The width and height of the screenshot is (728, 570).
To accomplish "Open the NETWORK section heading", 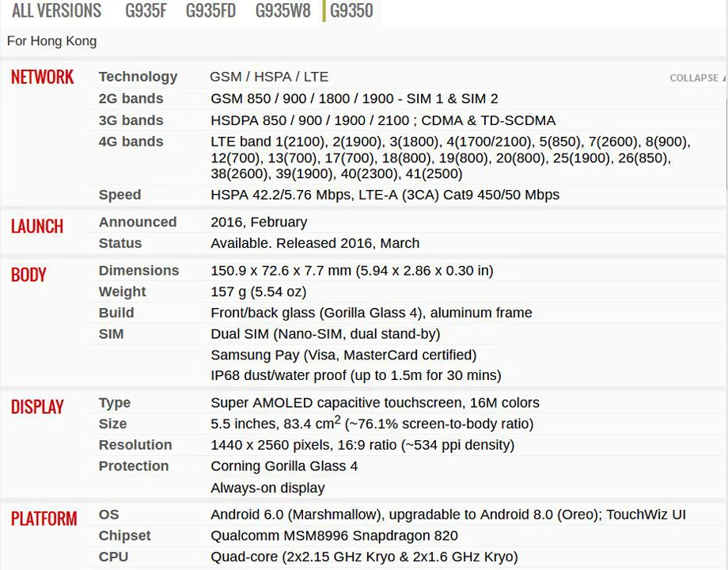I will click(x=42, y=77).
